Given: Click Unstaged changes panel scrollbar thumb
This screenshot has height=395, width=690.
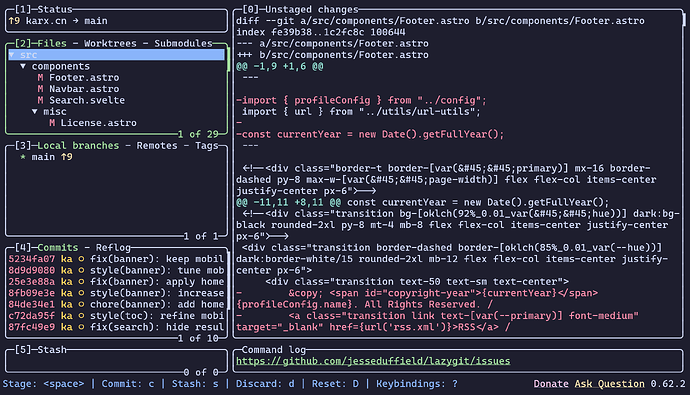Looking at the screenshot, I should [x=684, y=20].
